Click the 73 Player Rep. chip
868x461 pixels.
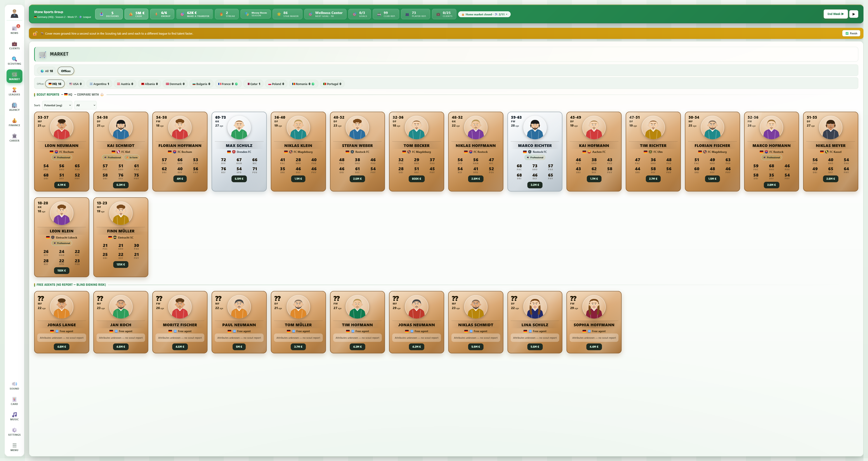[415, 14]
